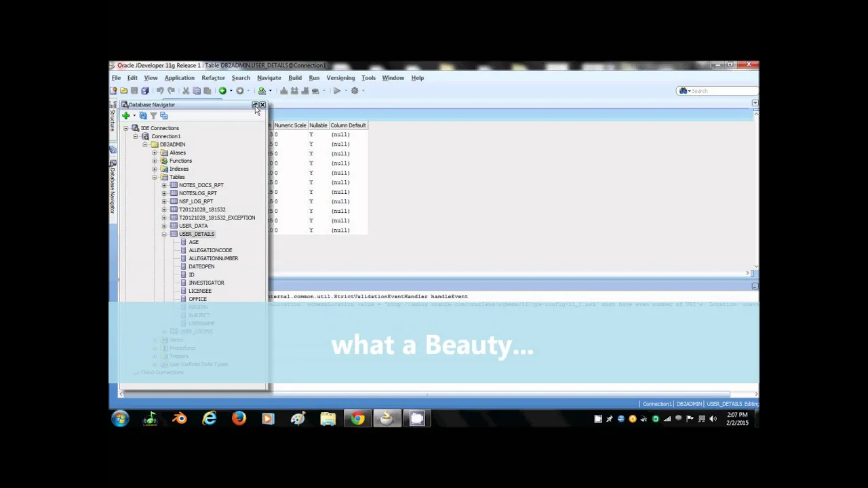The image size is (868, 488).
Task: Click the Save All toolbar icon
Action: tap(145, 91)
